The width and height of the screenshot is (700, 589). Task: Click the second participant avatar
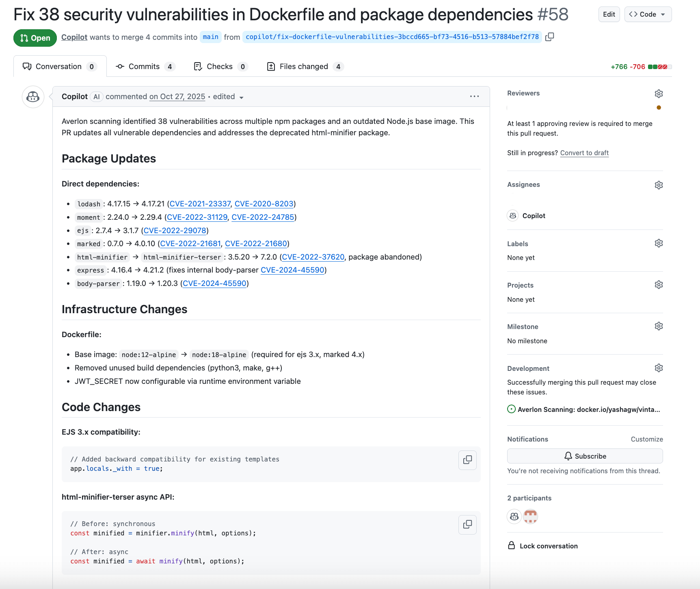pyautogui.click(x=530, y=516)
